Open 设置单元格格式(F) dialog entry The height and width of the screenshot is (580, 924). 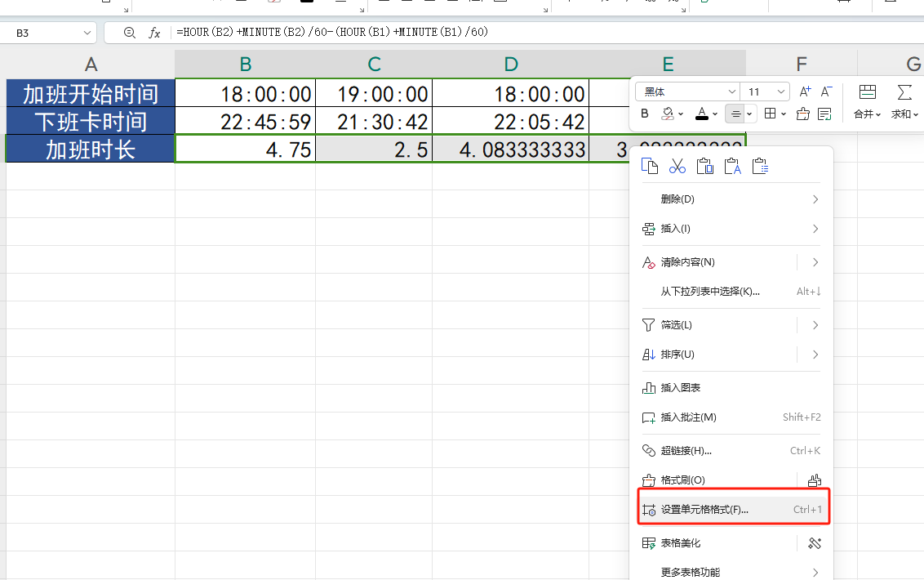pyautogui.click(x=733, y=509)
